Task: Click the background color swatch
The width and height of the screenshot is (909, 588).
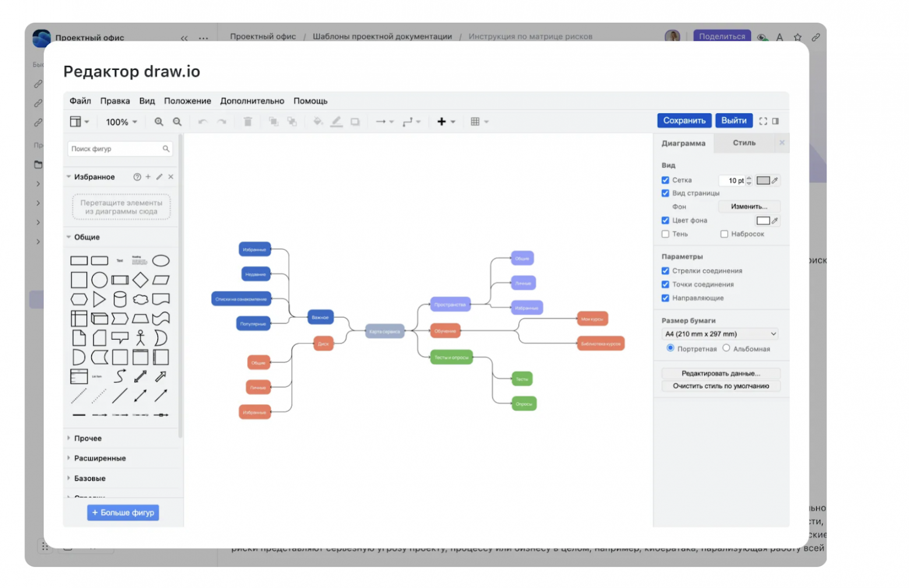Action: 764,220
